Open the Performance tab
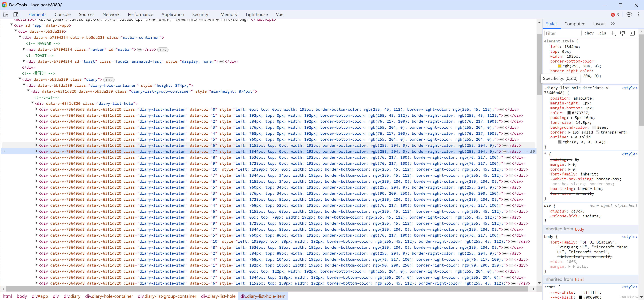The height and width of the screenshot is (300, 644). coord(140,15)
